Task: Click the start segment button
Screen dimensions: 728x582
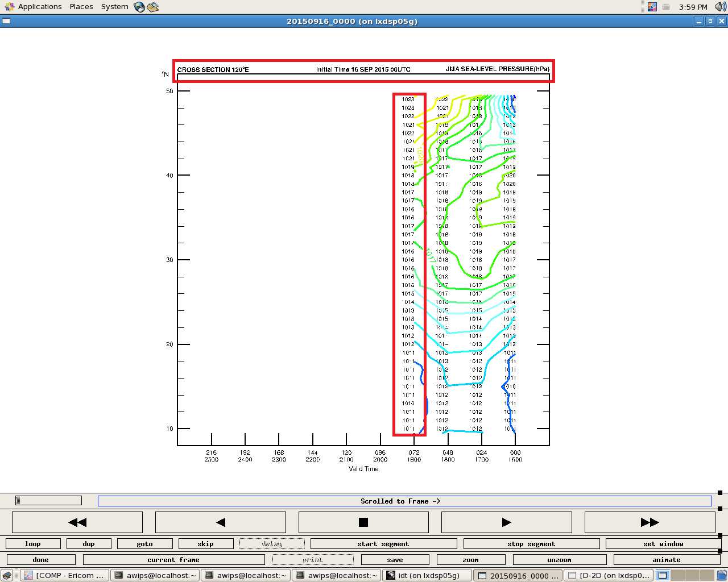Action: [383, 544]
